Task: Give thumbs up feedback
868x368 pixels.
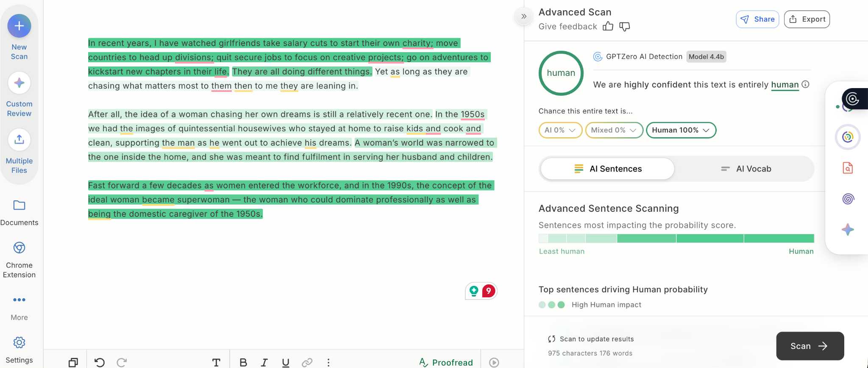Action: [x=608, y=26]
